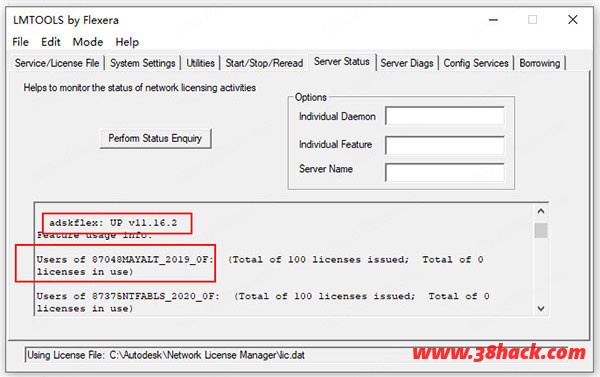Click the disabled maximize window button

(x=532, y=20)
